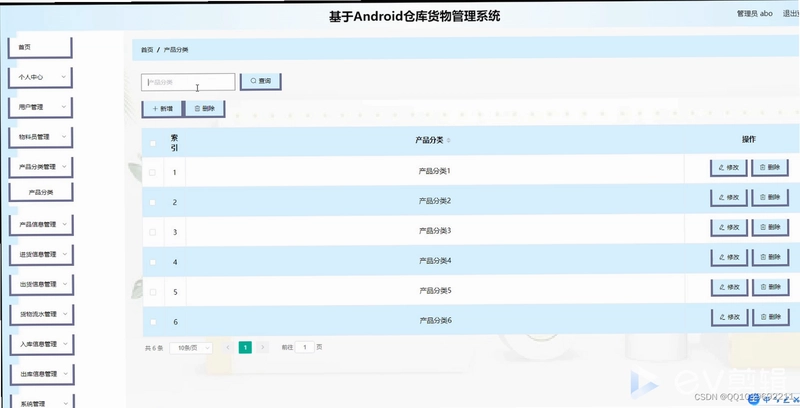Click page number 1 in pagination
Viewport: 800px width, 408px height.
(245, 347)
